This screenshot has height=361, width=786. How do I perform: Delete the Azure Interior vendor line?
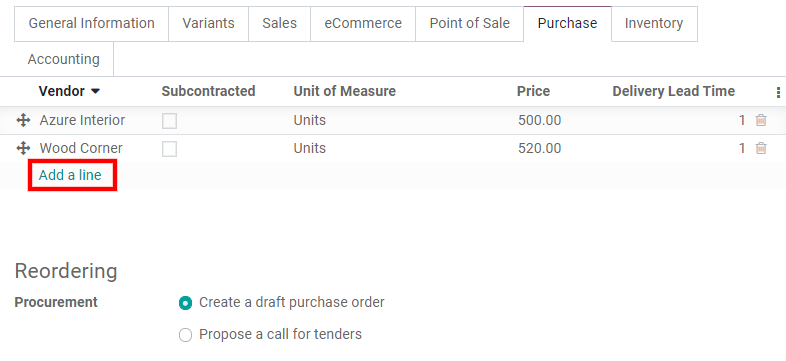(x=761, y=120)
